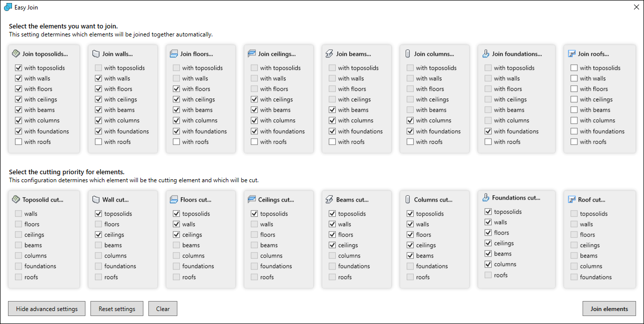Click the roof icon beside Roof cut
The image size is (644, 324).
click(572, 200)
